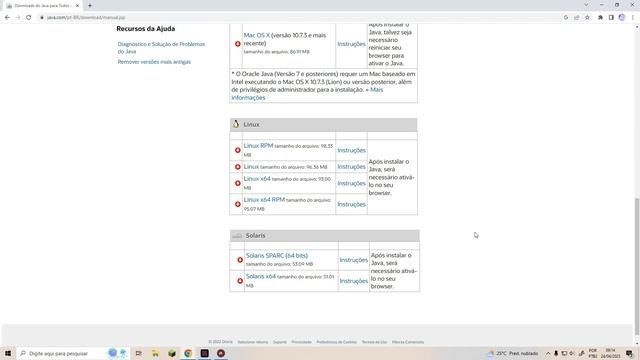Click the red download icon beside Mac OS X

(x=238, y=44)
